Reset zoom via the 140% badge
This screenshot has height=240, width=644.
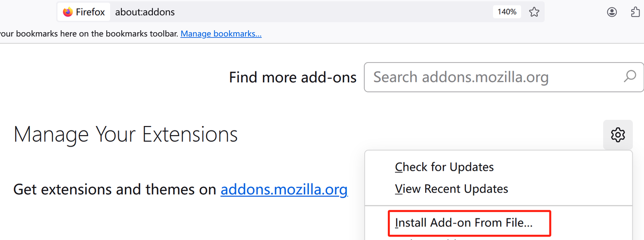pos(507,12)
